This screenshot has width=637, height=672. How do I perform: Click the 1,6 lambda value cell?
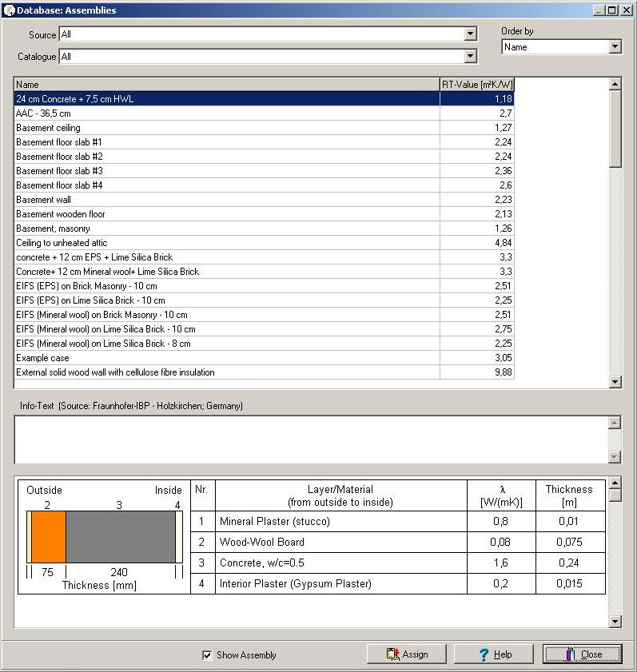pyautogui.click(x=501, y=563)
